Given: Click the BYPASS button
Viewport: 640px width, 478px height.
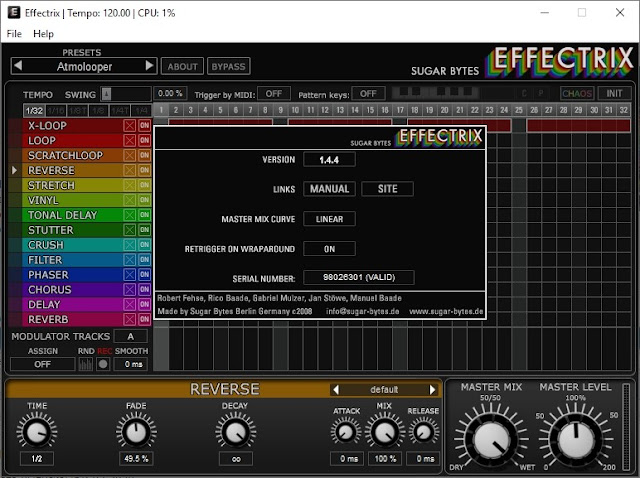Looking at the screenshot, I should tap(229, 67).
